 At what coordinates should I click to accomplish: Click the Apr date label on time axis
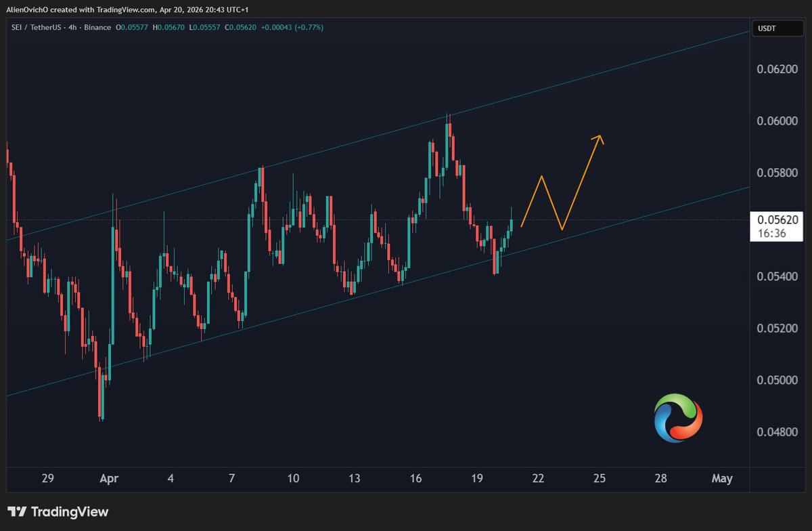109,478
